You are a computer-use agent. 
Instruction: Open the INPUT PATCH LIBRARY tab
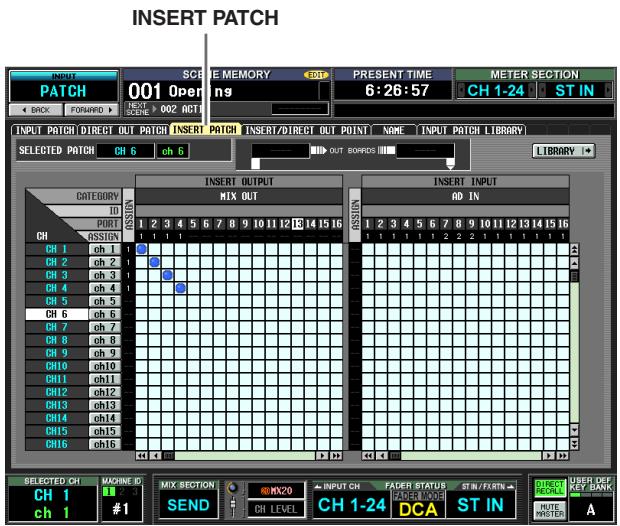(471, 130)
